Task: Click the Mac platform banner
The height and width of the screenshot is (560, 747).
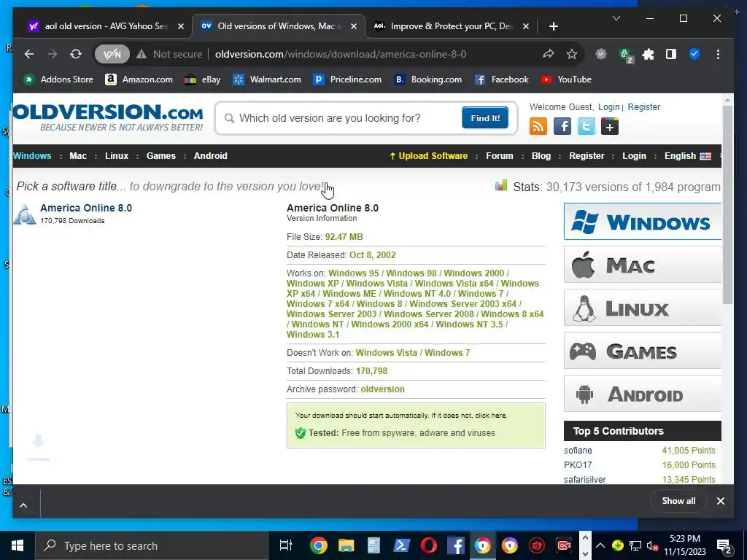Action: [643, 265]
